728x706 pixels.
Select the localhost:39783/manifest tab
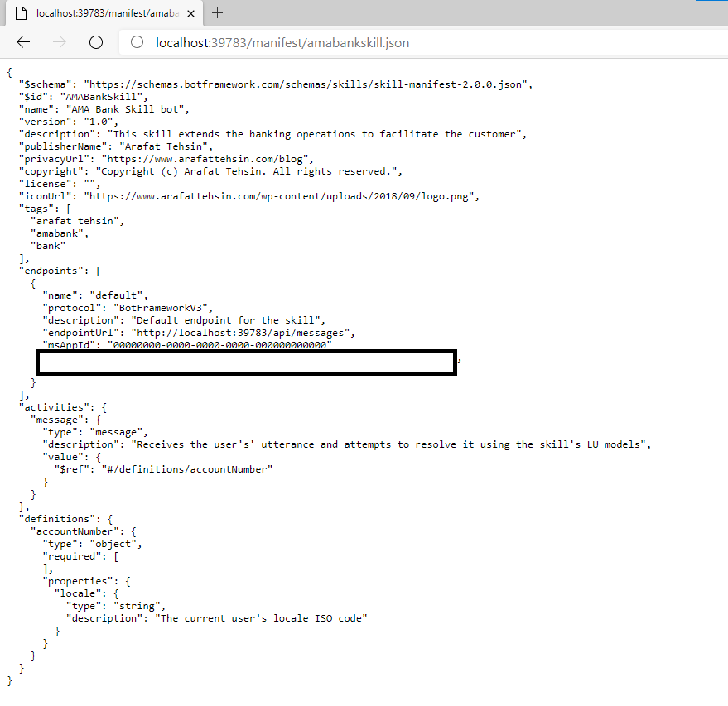(x=103, y=13)
